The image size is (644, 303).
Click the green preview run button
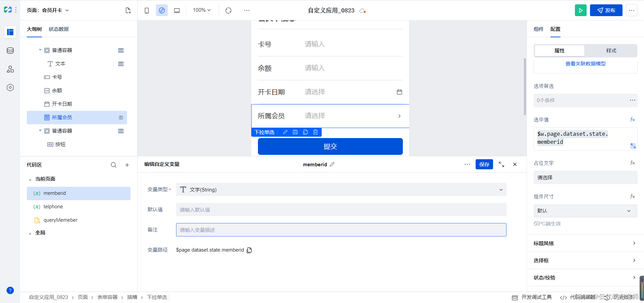coord(581,10)
